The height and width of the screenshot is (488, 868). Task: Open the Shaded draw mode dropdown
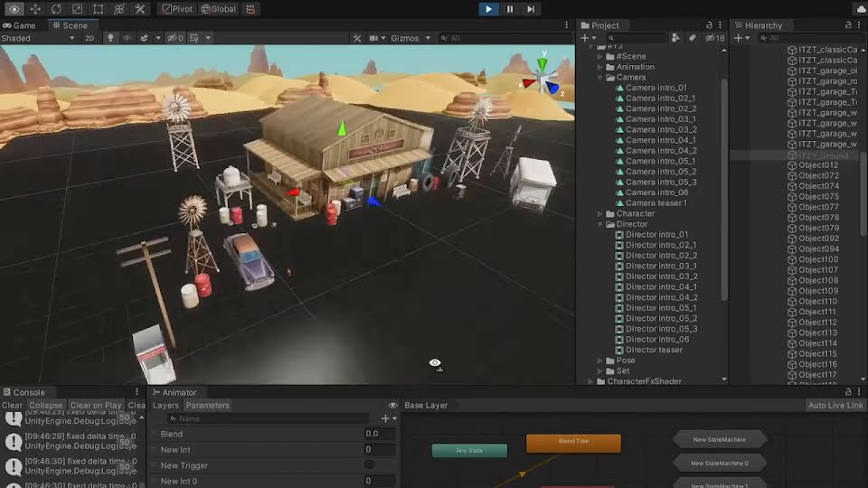pyautogui.click(x=38, y=38)
